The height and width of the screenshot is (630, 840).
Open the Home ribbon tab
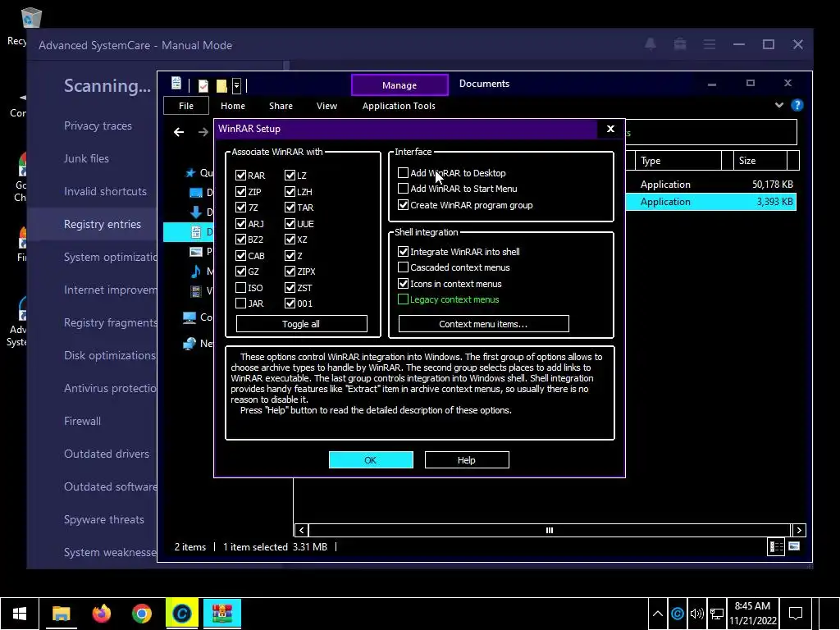tap(232, 106)
